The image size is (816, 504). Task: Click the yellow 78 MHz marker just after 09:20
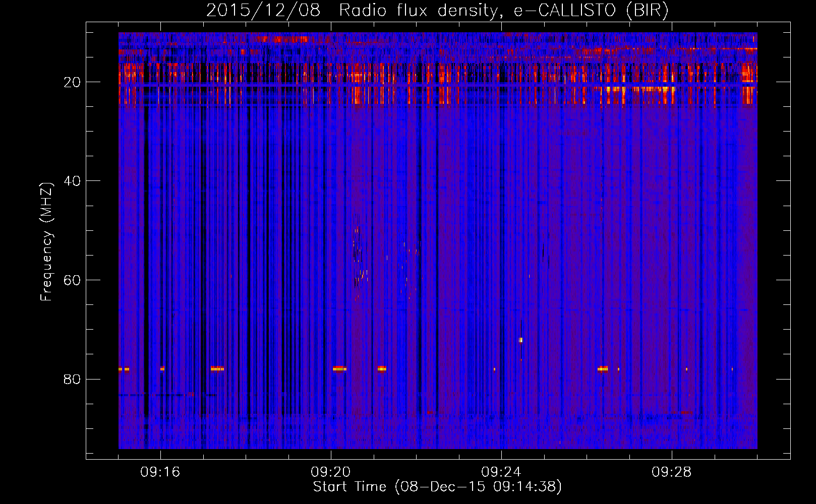click(339, 369)
